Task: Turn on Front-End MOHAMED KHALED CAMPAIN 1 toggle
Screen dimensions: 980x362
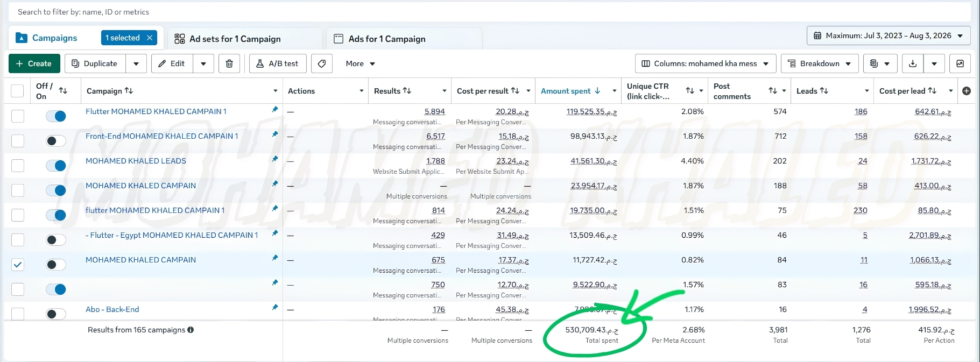Action: [56, 140]
